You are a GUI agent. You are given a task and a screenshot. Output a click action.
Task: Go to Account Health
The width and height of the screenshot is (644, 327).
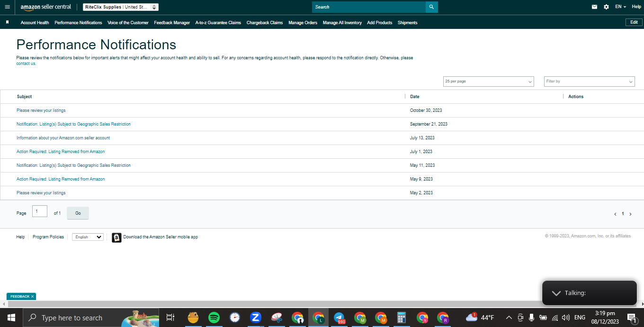[35, 23]
